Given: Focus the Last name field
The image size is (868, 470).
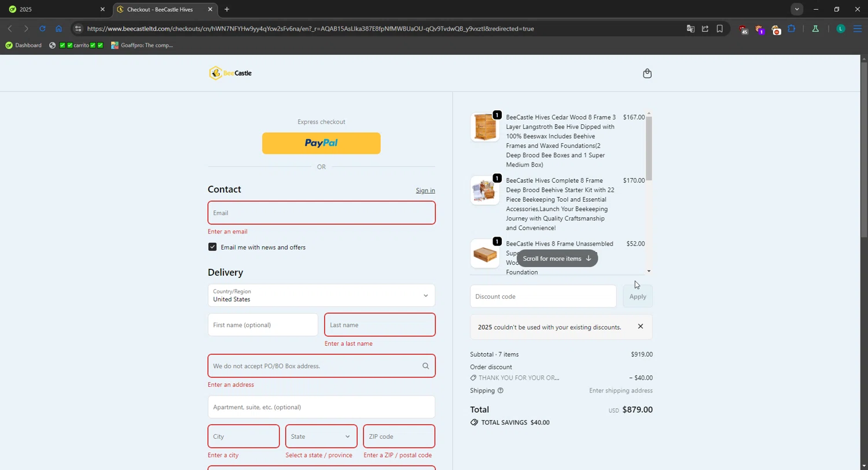Looking at the screenshot, I should pyautogui.click(x=380, y=325).
